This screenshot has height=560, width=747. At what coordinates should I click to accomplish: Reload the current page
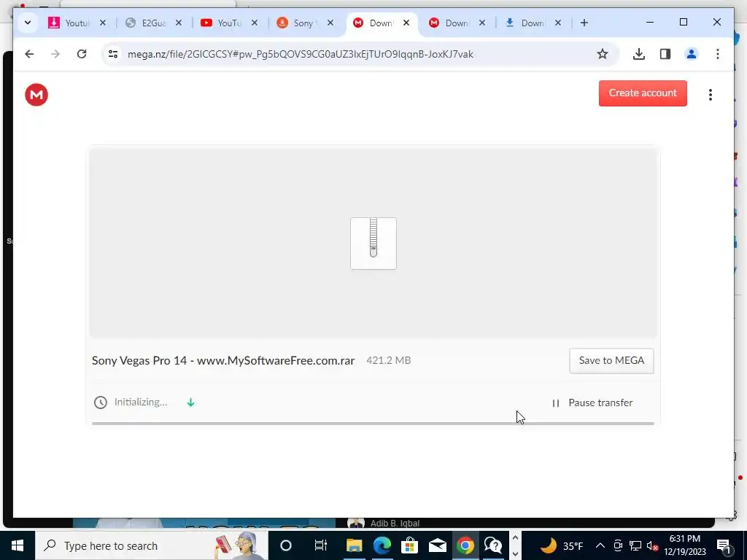82,54
